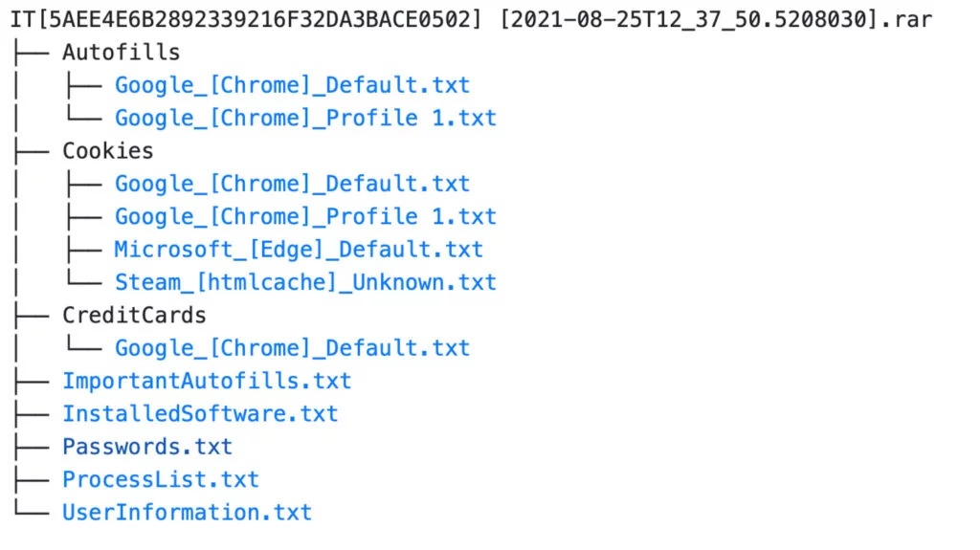The width and height of the screenshot is (980, 550).
Task: Open Google Chrome Default file under Cookies
Action: pyautogui.click(x=292, y=184)
